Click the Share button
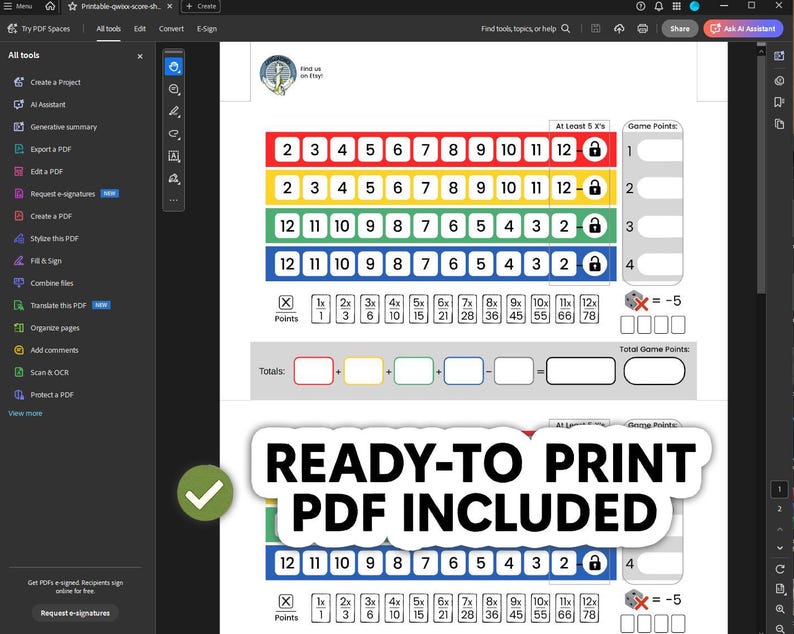This screenshot has width=794, height=634. click(x=680, y=29)
